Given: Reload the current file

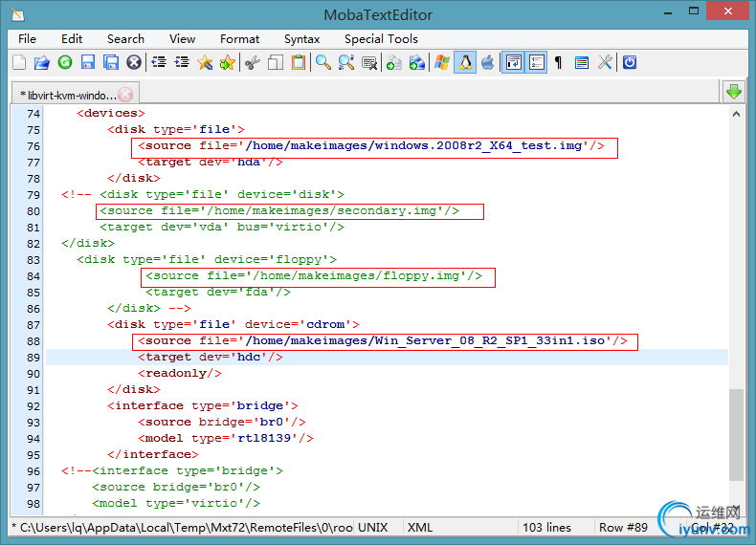Looking at the screenshot, I should pos(65,63).
